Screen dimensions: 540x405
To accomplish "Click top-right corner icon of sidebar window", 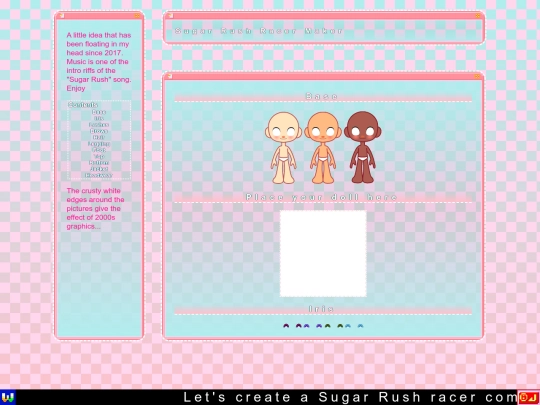I will coord(137,16).
